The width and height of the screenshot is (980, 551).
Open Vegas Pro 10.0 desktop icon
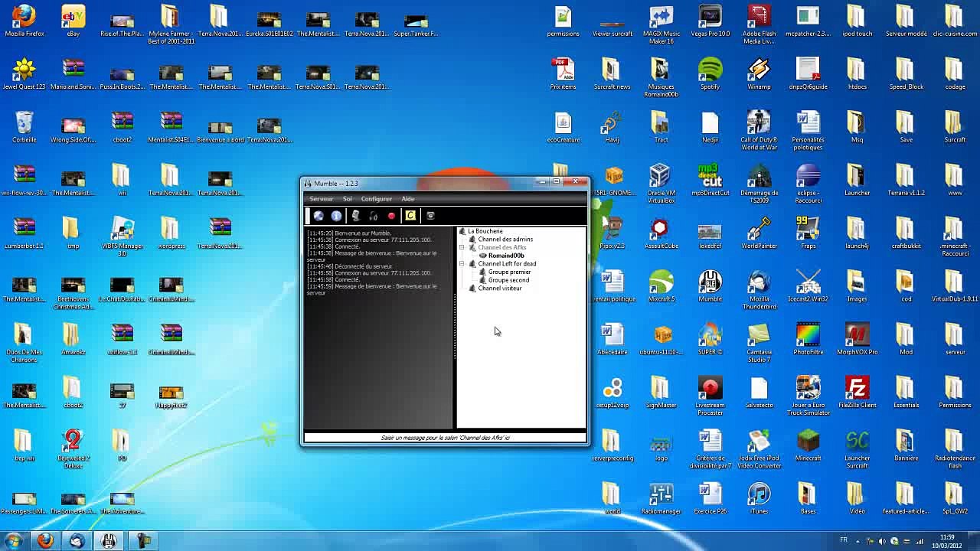pos(710,21)
